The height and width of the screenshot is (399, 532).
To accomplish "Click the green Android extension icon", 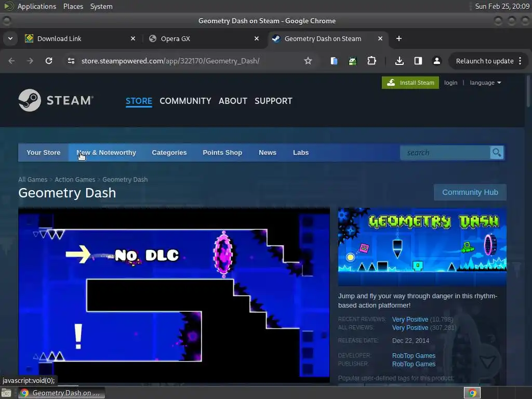I will tap(353, 61).
